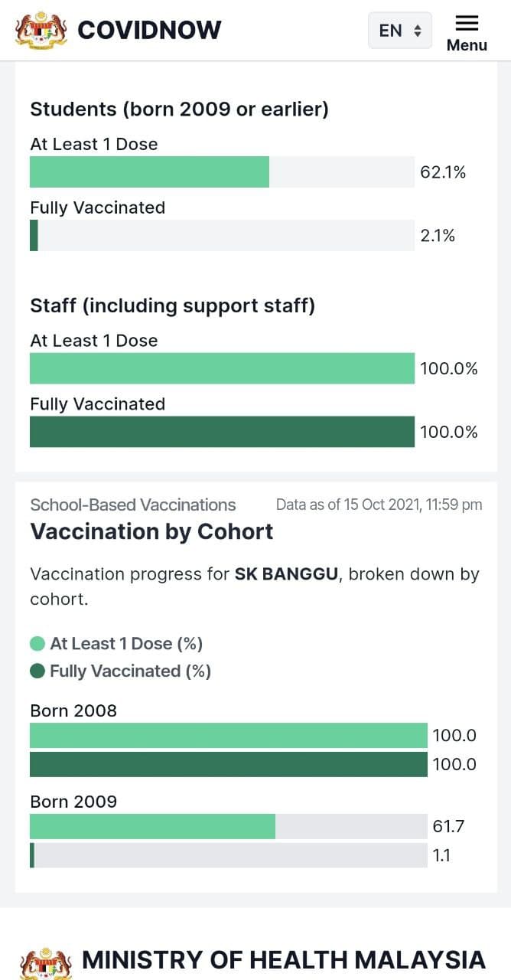Screen dimensions: 511x980
Task: Open the EN language dropdown
Action: click(x=399, y=31)
